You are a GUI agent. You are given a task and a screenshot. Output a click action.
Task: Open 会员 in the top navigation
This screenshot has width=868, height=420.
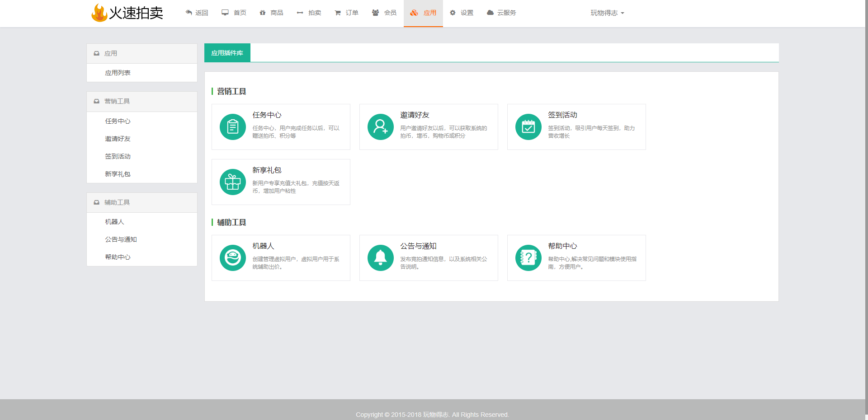click(384, 13)
